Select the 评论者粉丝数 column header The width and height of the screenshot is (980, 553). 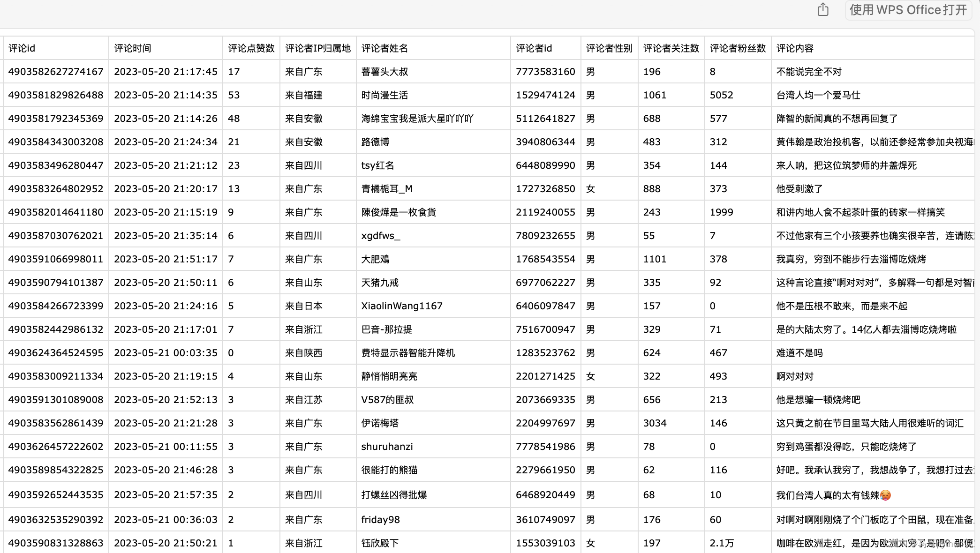coord(738,48)
